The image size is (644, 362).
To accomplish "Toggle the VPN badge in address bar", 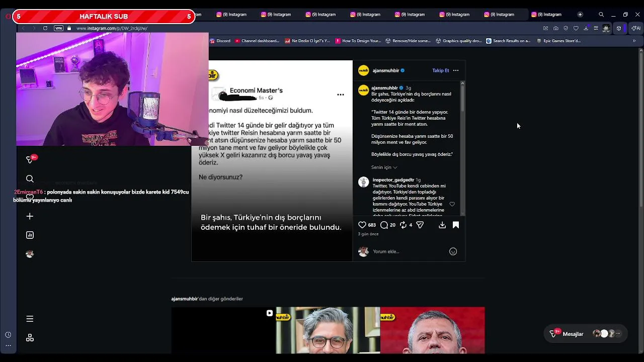I will click(x=59, y=28).
